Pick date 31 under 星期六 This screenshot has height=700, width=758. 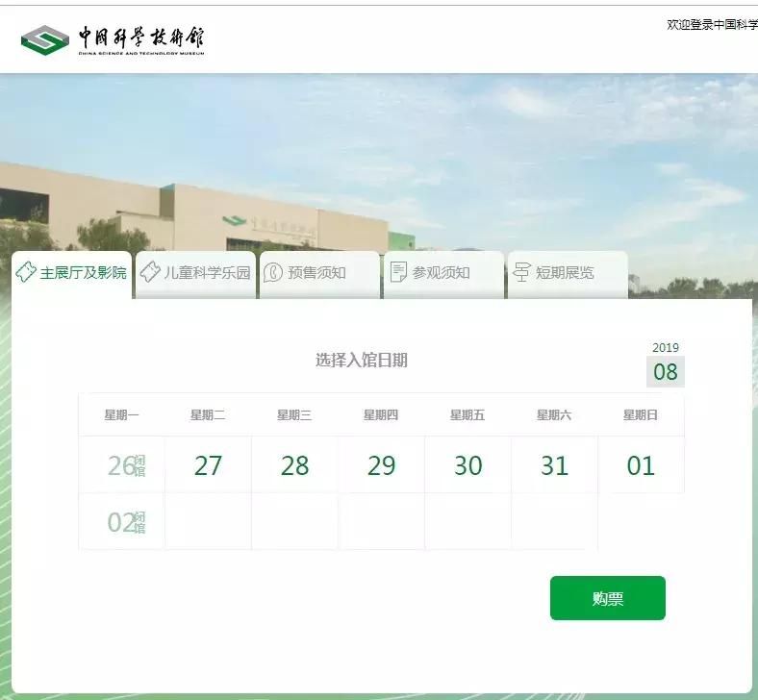pyautogui.click(x=554, y=465)
